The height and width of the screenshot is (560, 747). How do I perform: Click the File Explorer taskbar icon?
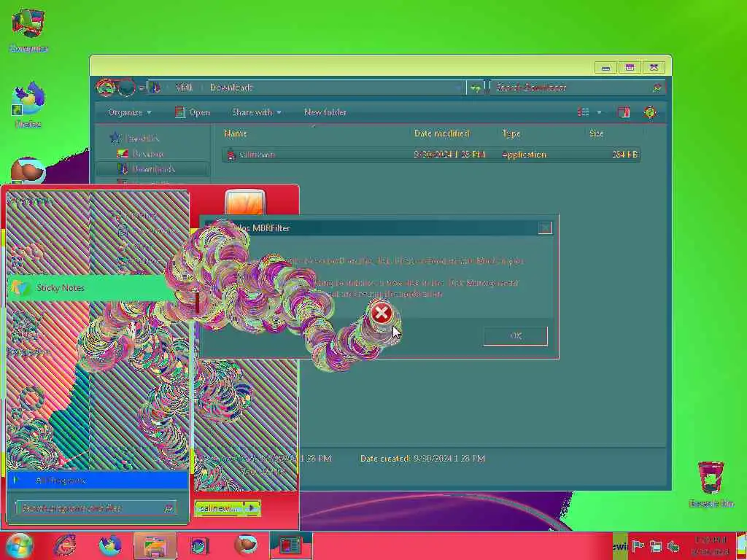[155, 545]
